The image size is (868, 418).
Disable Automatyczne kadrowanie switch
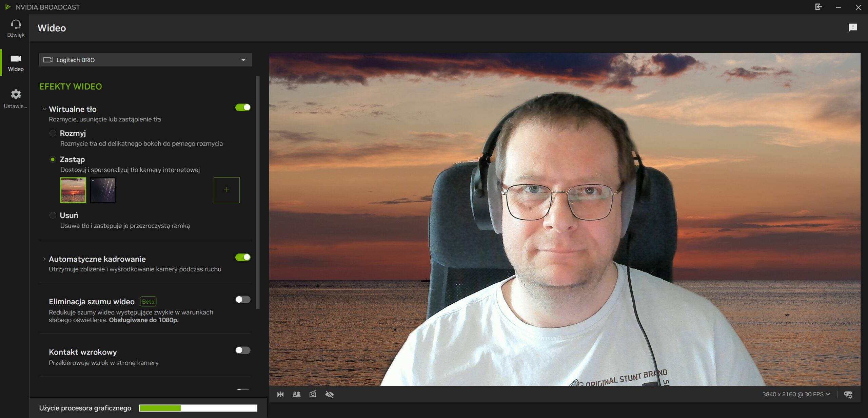pos(243,258)
